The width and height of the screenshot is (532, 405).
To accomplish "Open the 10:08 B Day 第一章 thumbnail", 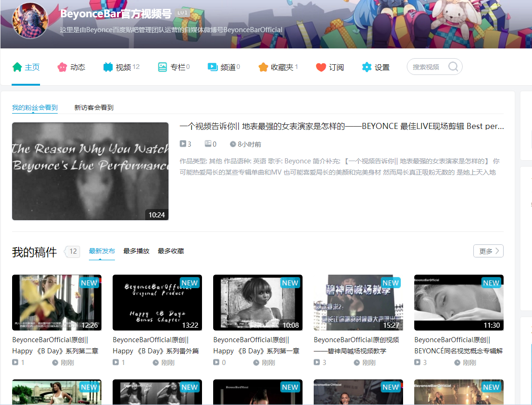I will (x=257, y=303).
